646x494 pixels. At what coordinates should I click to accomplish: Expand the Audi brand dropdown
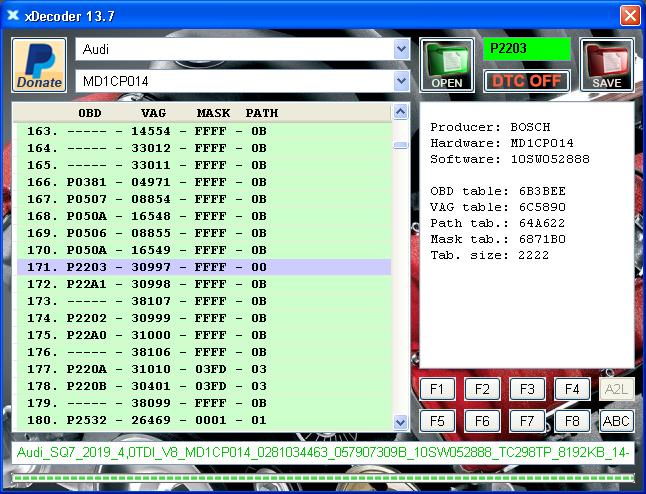[402, 49]
